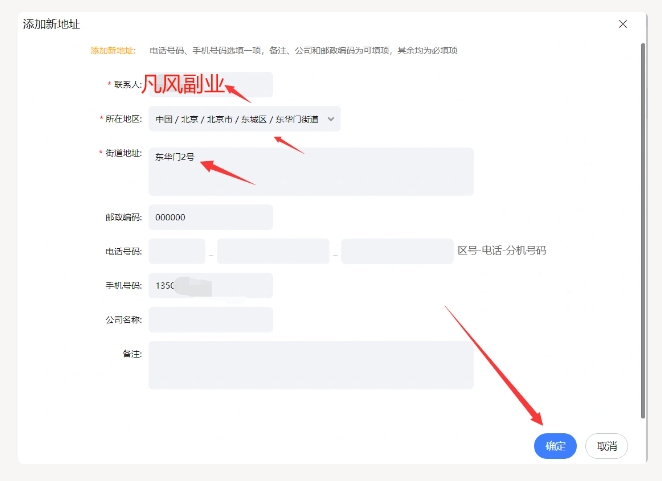662x481 pixels.
Task: Click the 区号-电话-分机号码 hint text
Action: point(502,250)
